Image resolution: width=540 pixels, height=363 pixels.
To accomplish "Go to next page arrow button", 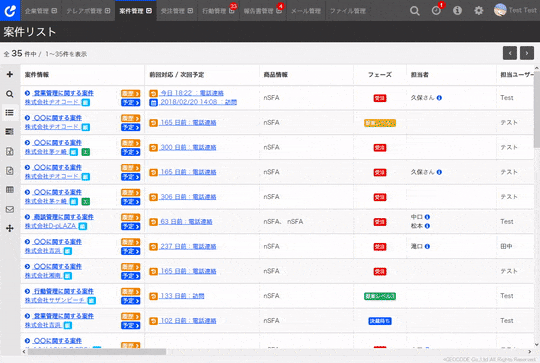I will [527, 53].
